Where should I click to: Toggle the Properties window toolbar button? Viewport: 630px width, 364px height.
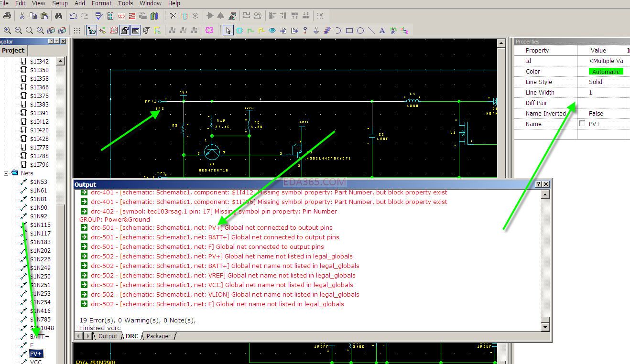(125, 31)
